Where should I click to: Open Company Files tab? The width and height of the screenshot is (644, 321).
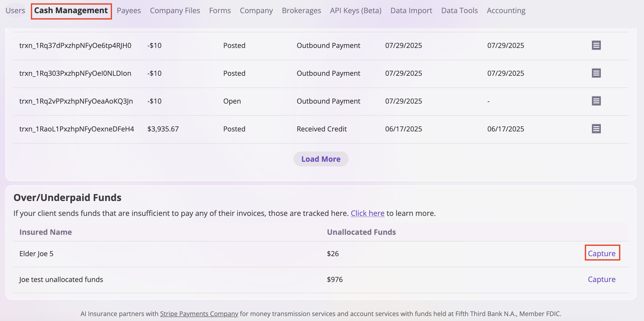175,10
